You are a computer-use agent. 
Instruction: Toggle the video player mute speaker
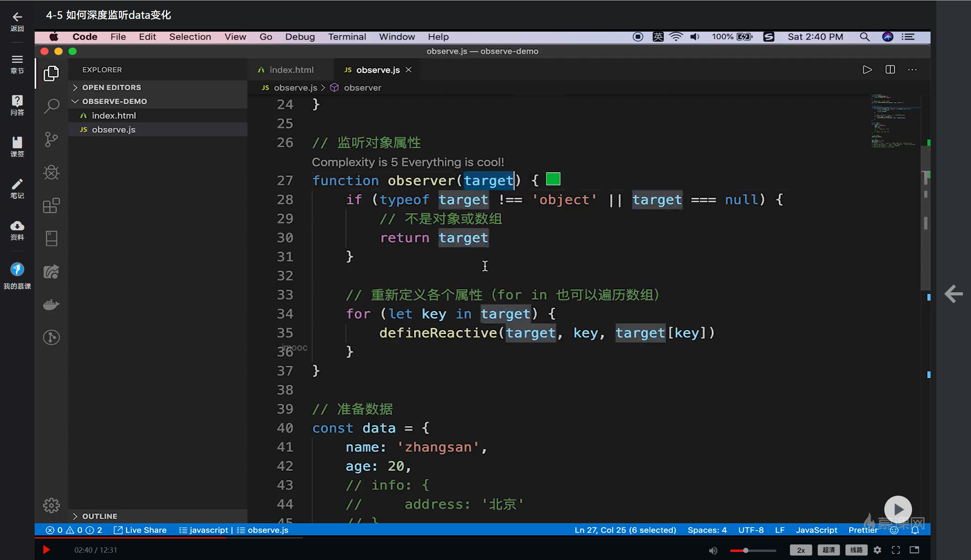[x=713, y=550]
